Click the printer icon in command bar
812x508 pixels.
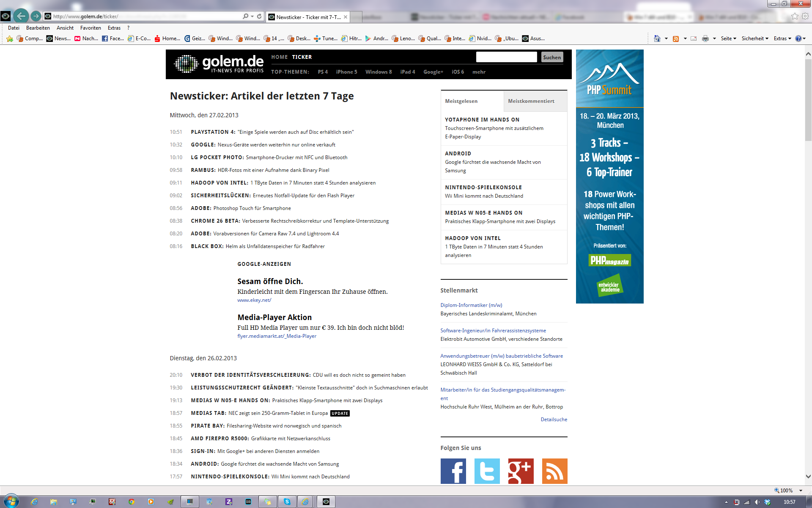click(x=705, y=39)
